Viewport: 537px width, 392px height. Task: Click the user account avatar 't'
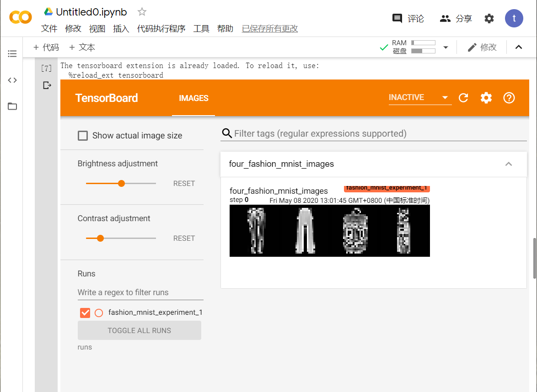[514, 18]
